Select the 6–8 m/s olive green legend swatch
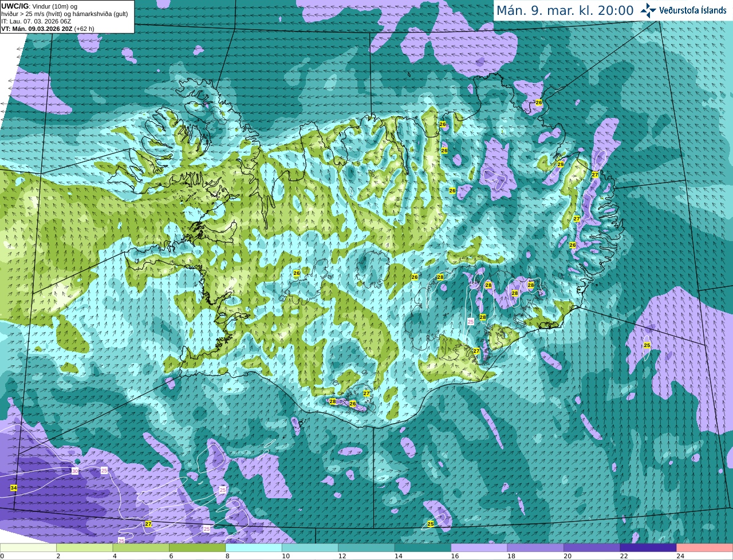This screenshot has height=560, width=733. tap(198, 547)
